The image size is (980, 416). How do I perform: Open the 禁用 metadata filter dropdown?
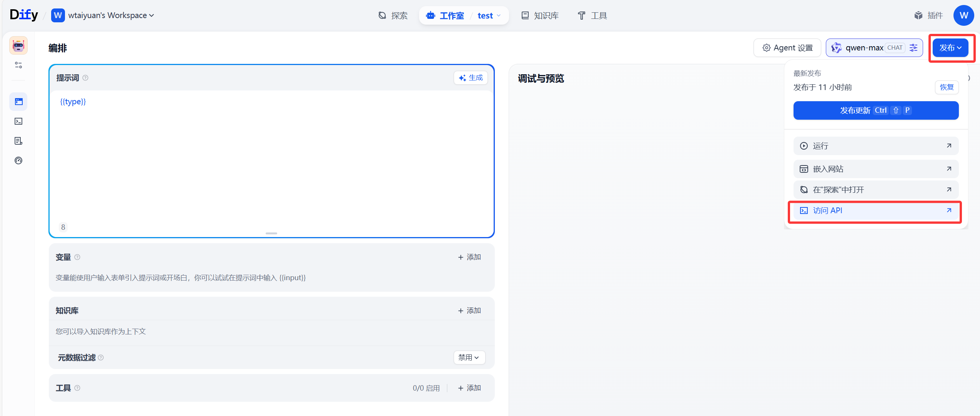pyautogui.click(x=469, y=358)
